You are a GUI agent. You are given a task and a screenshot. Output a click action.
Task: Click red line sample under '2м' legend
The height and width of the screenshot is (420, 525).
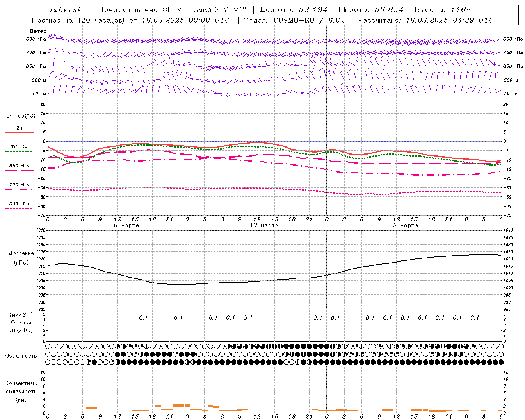point(19,133)
